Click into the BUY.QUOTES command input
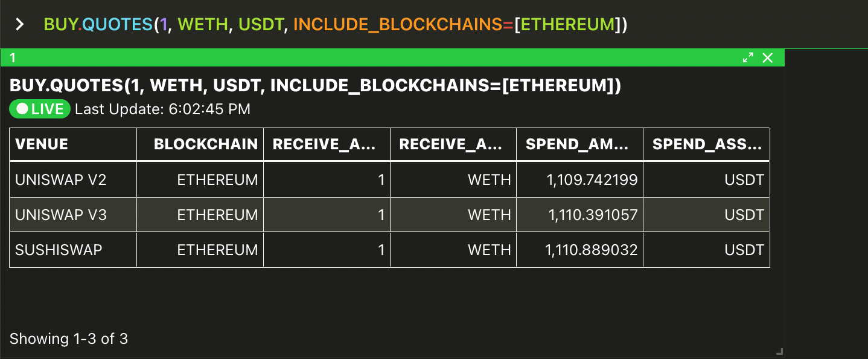 336,24
